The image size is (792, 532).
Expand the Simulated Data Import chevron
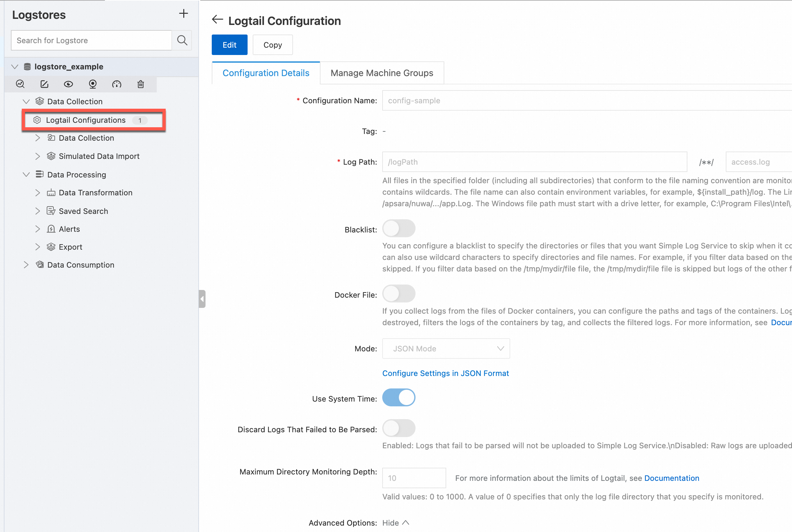38,156
